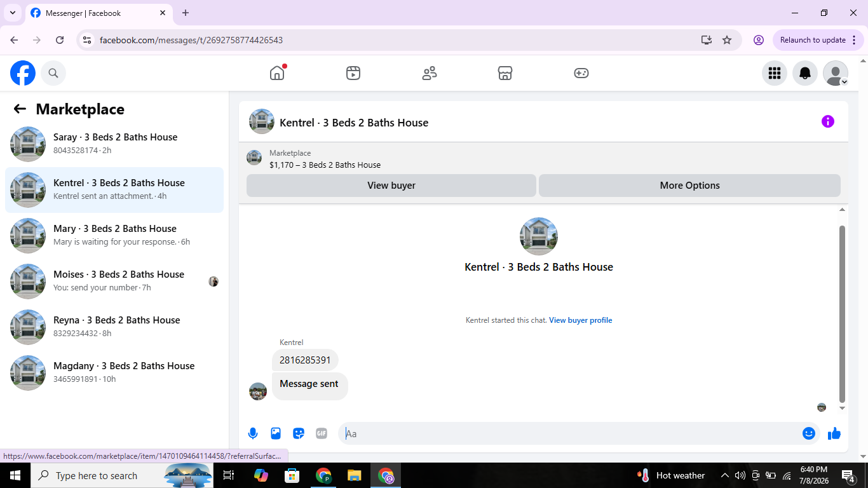Click the back arrow beside Marketplace
Image resolution: width=868 pixels, height=488 pixels.
pyautogui.click(x=20, y=109)
